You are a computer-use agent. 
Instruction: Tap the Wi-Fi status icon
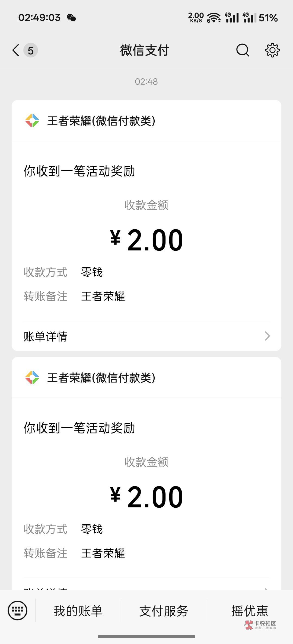tap(214, 18)
